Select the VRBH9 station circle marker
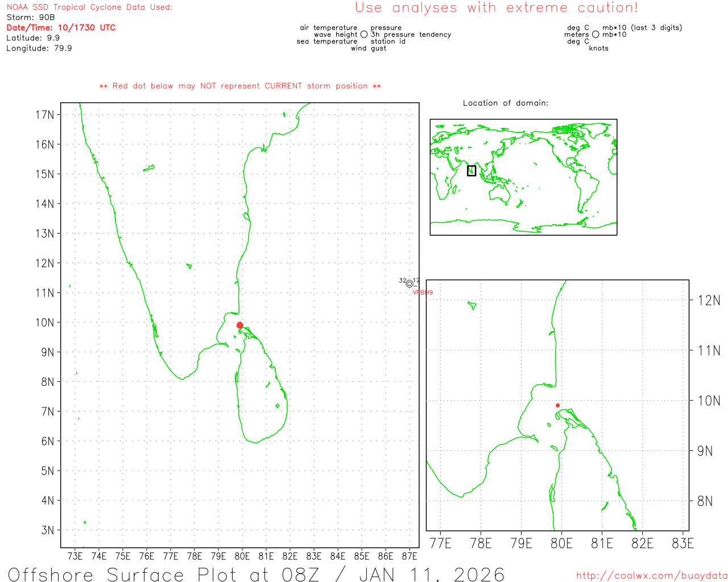The image size is (728, 582). (x=409, y=284)
